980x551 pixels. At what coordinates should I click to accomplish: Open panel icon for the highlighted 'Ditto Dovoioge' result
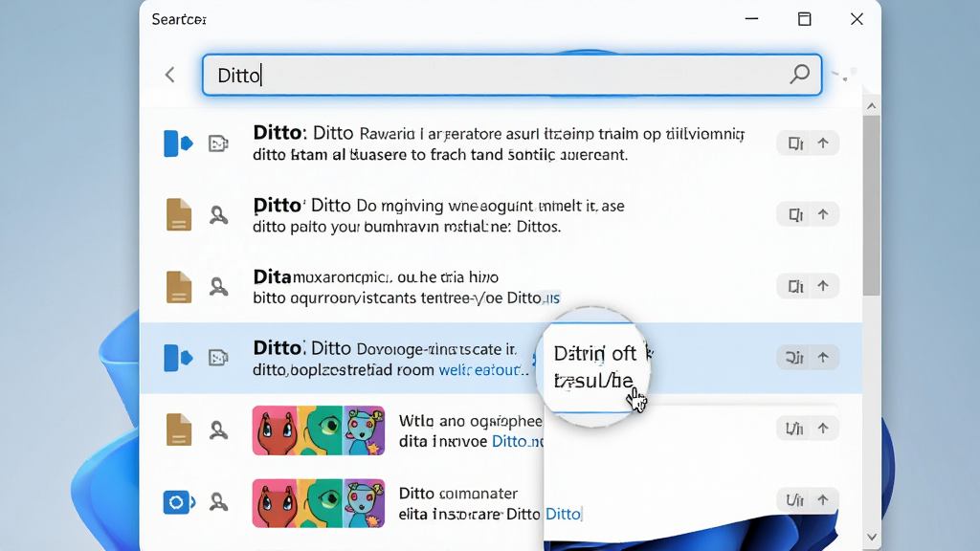[794, 358]
